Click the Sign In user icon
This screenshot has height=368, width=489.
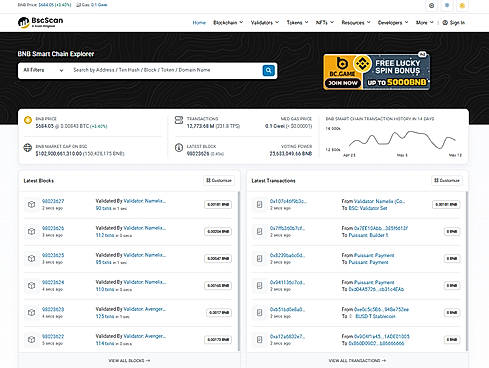(445, 23)
